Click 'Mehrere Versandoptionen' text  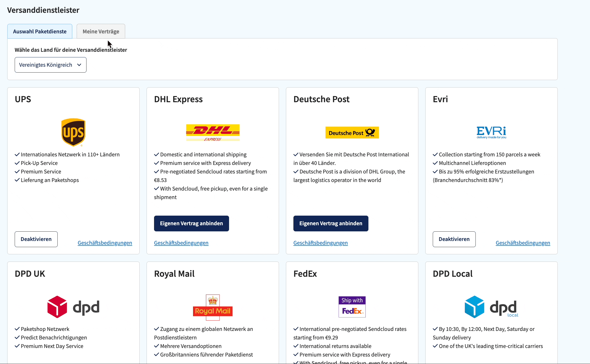point(191,346)
